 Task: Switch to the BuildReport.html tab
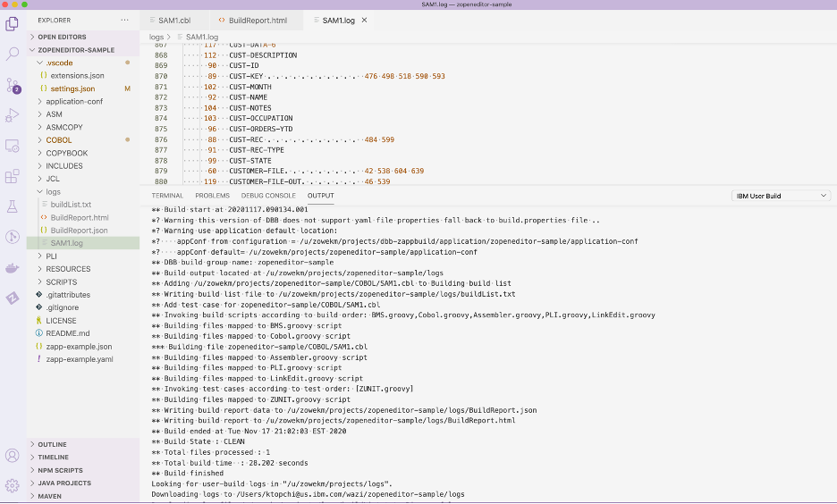[258, 21]
